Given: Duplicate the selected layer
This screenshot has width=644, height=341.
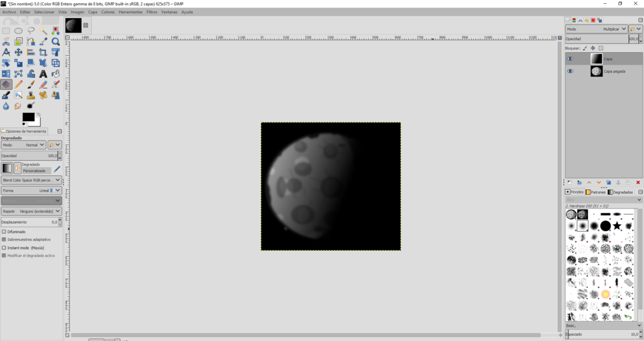Looking at the screenshot, I should pos(609,182).
